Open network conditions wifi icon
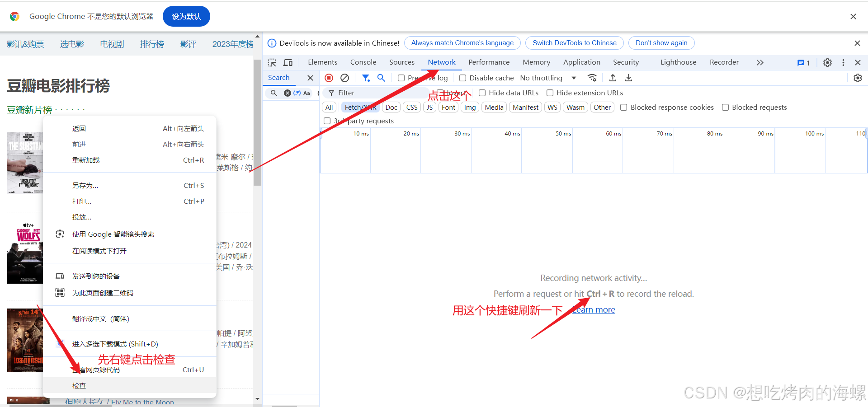This screenshot has height=407, width=868. pyautogui.click(x=592, y=78)
